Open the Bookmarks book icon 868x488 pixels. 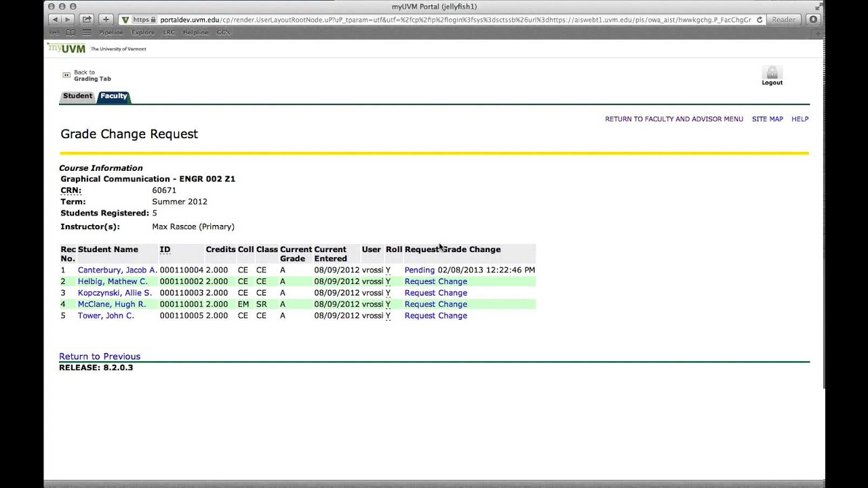click(71, 33)
